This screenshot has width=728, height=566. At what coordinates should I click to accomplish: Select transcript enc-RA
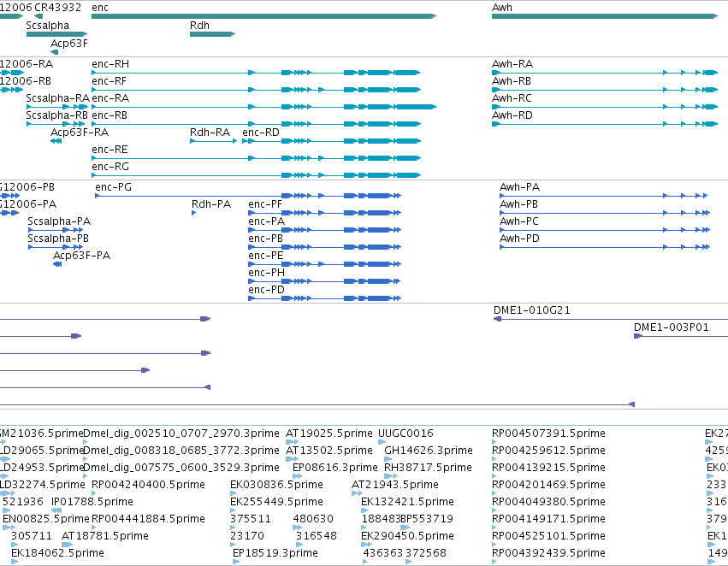(x=263, y=107)
